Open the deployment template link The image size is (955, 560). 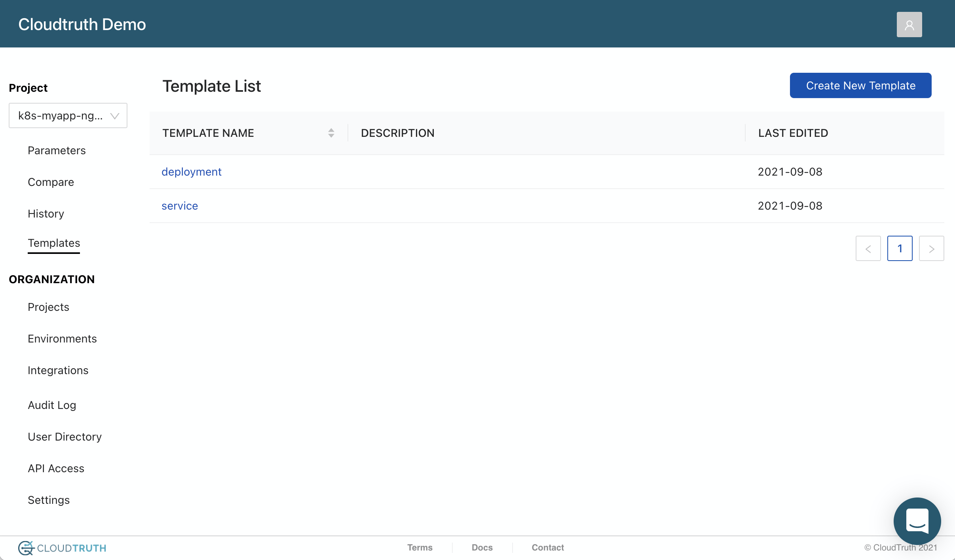[192, 172]
